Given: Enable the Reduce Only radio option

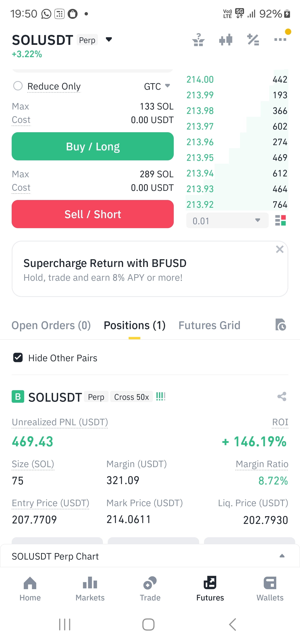Looking at the screenshot, I should (18, 86).
